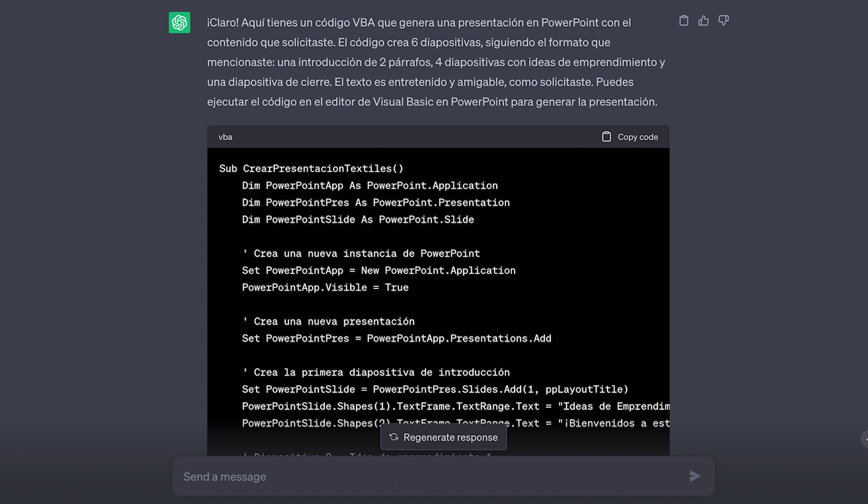Select the vba language label

(x=225, y=137)
